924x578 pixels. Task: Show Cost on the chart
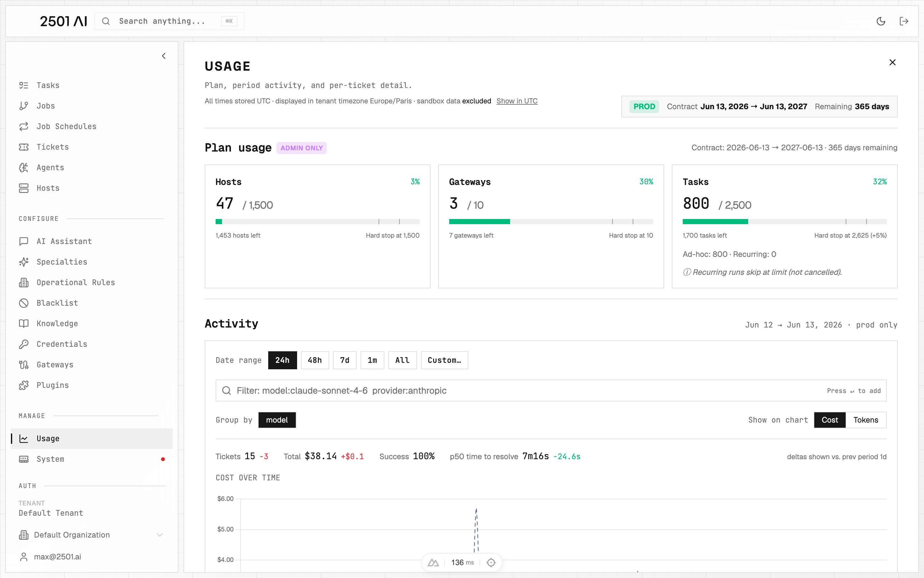(x=830, y=420)
